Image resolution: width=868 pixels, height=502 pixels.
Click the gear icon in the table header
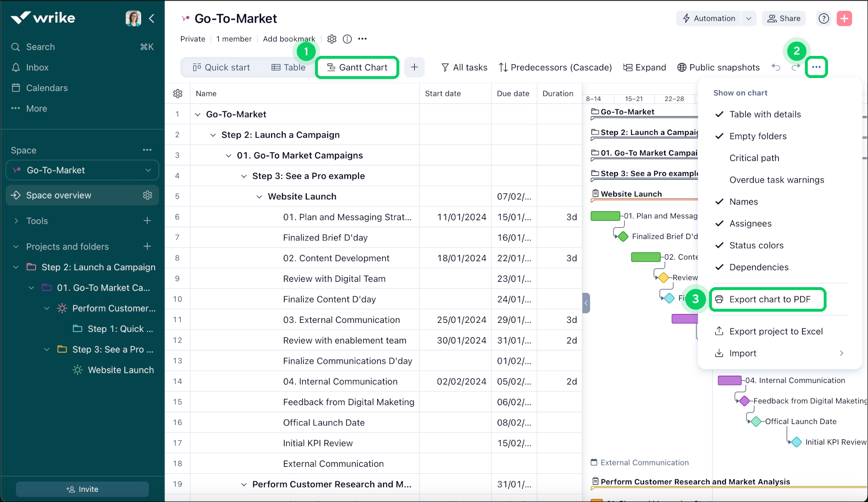(178, 93)
